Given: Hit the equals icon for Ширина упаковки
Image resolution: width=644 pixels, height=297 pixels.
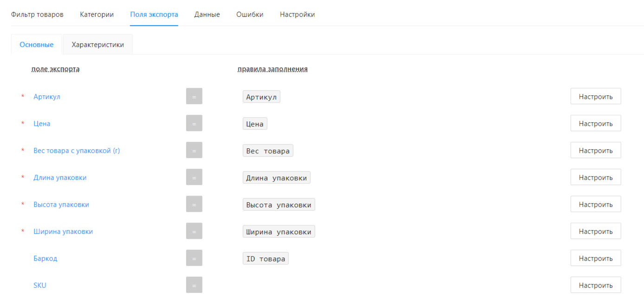Looking at the screenshot, I should pyautogui.click(x=194, y=231).
